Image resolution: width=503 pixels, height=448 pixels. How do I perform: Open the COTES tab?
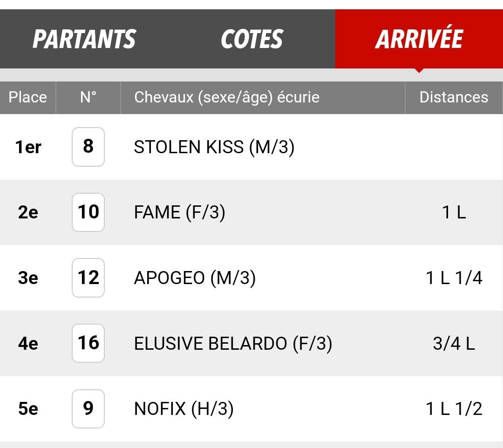click(x=252, y=39)
